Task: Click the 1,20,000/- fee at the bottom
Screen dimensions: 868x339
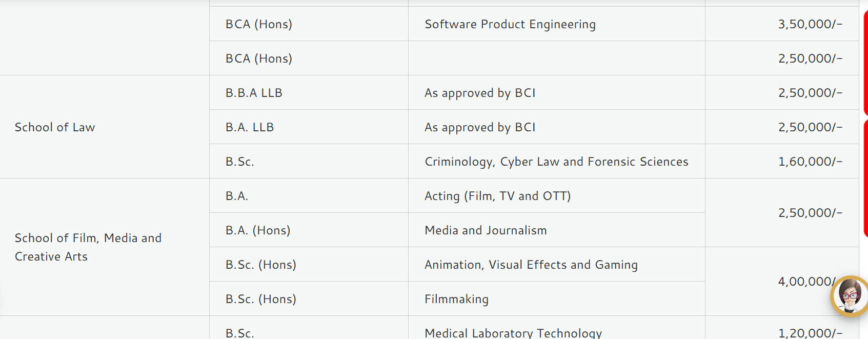Action: tap(810, 333)
